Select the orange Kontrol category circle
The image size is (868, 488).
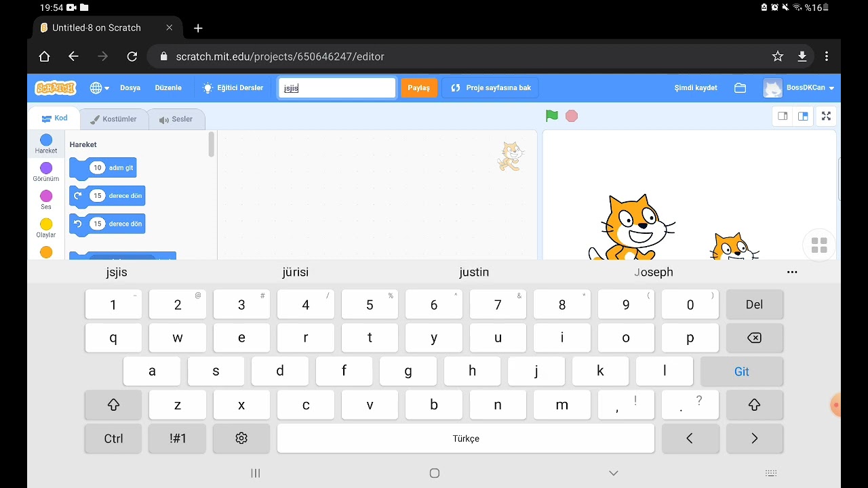pyautogui.click(x=46, y=252)
